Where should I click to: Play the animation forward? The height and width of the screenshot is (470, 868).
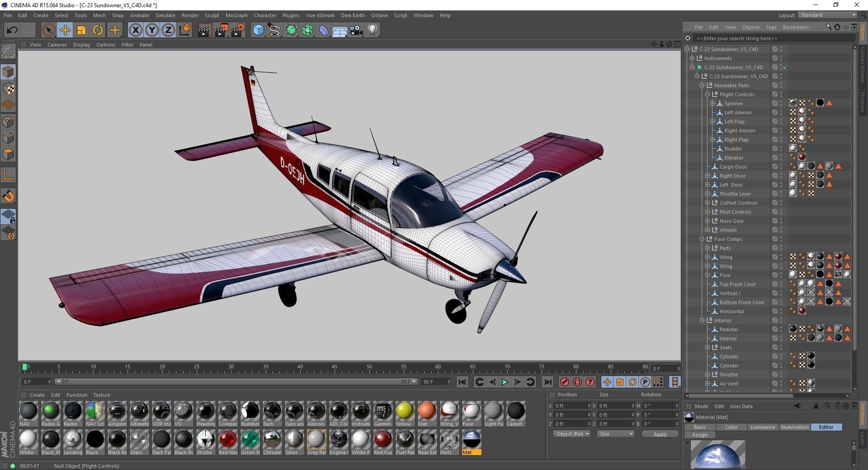505,382
